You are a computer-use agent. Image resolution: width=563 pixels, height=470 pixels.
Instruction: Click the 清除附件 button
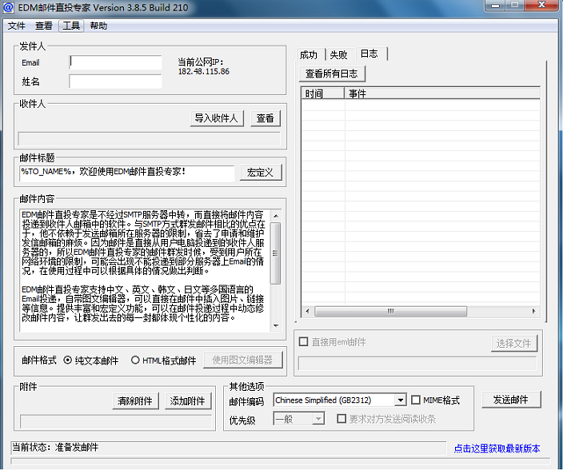(x=135, y=401)
